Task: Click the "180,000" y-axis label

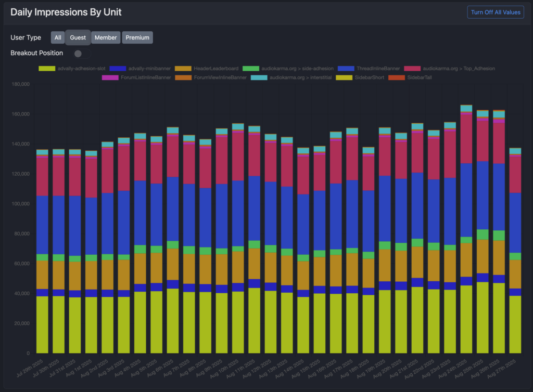Action: click(21, 84)
